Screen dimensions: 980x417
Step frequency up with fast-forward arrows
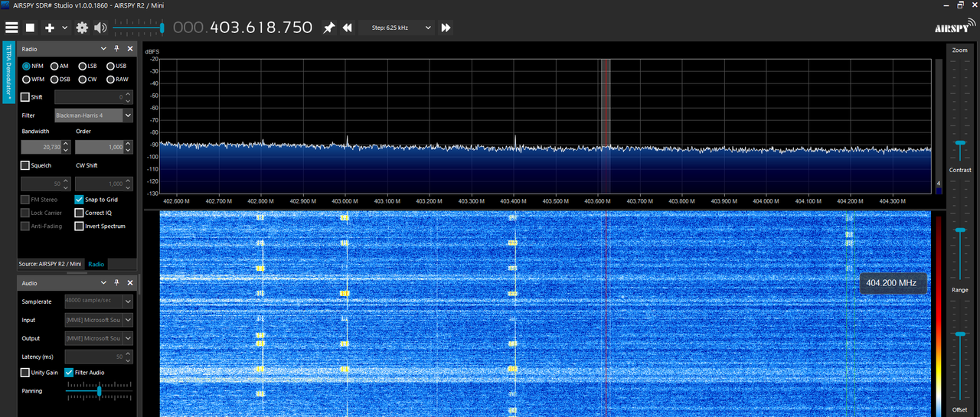[446, 28]
